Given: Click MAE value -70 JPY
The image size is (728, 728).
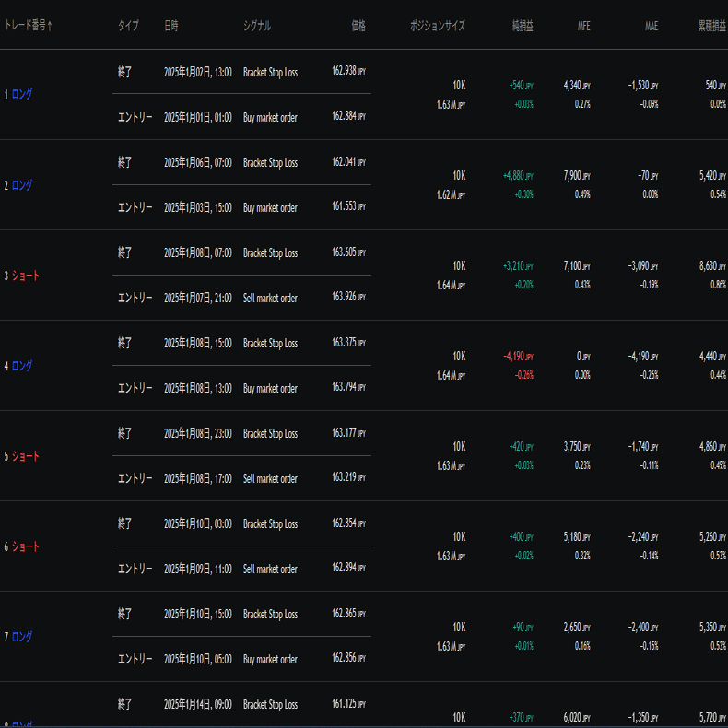Looking at the screenshot, I should pos(648,175).
